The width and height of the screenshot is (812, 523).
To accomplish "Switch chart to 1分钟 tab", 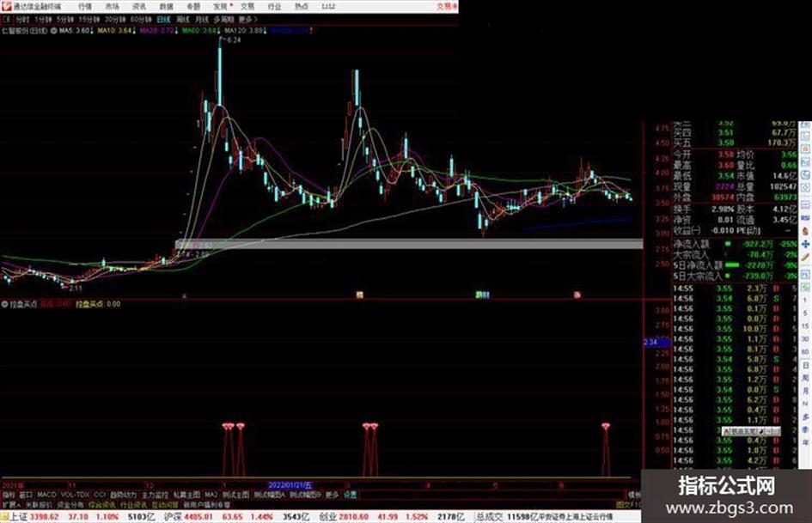I will 43,19.
